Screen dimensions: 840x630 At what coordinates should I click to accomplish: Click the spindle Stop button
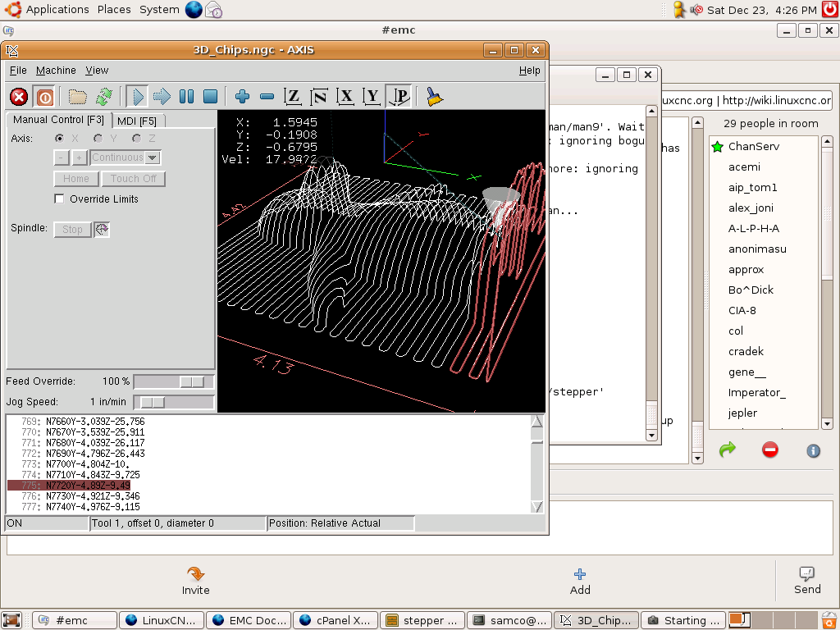click(72, 230)
